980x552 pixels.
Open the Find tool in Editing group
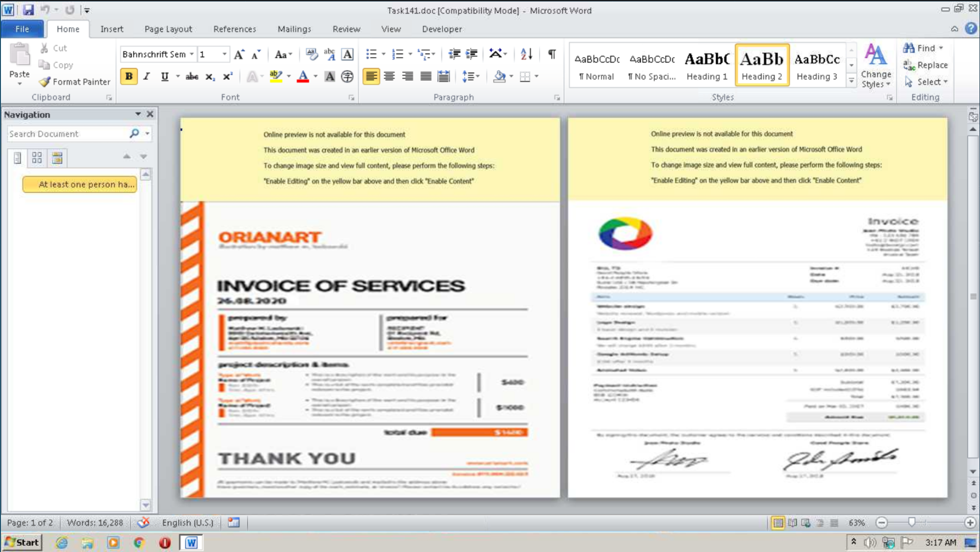pos(921,48)
